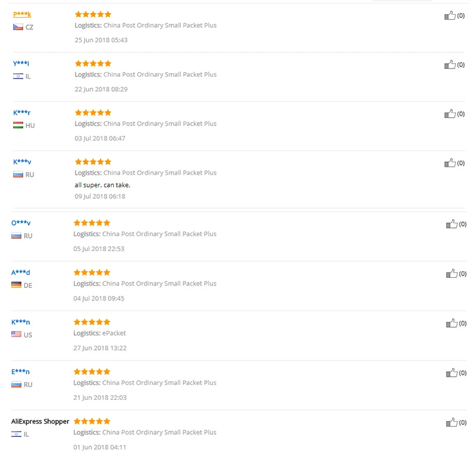
Task: Mark E***n's review as helpful
Action: point(452,373)
